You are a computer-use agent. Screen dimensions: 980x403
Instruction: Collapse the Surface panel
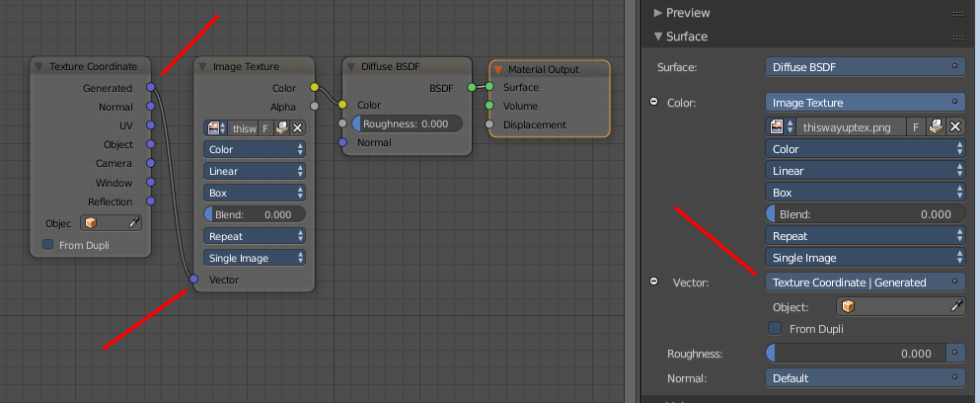point(657,37)
